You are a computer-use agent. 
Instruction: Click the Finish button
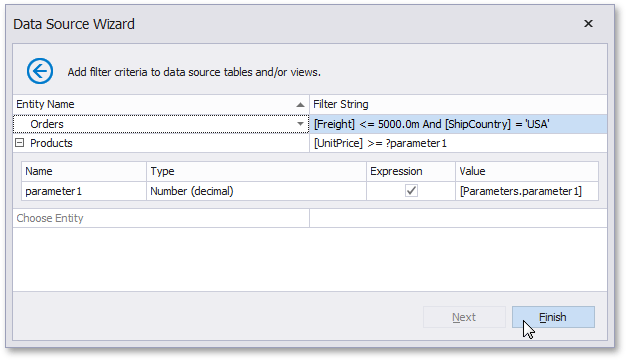point(553,317)
